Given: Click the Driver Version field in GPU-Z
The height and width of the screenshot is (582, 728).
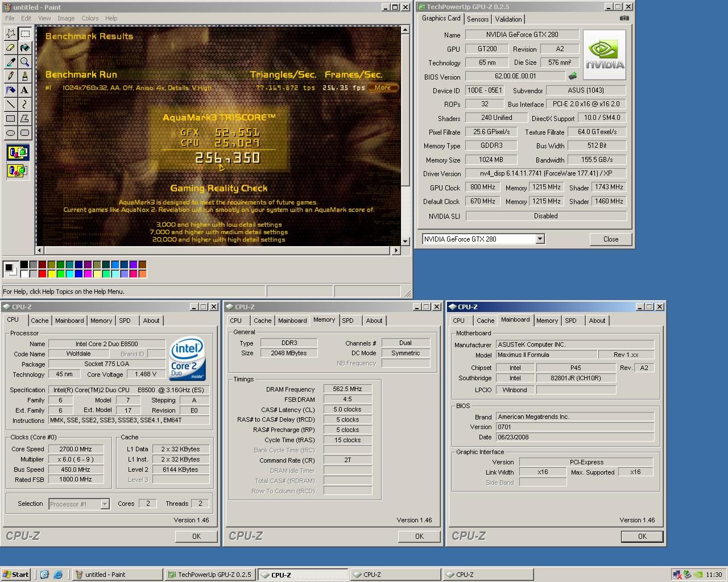Looking at the screenshot, I should pyautogui.click(x=546, y=173).
